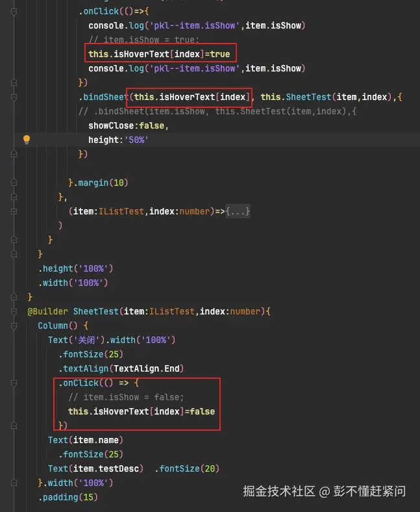Click the Text(item.name) line
420x512 pixels.
point(86,440)
